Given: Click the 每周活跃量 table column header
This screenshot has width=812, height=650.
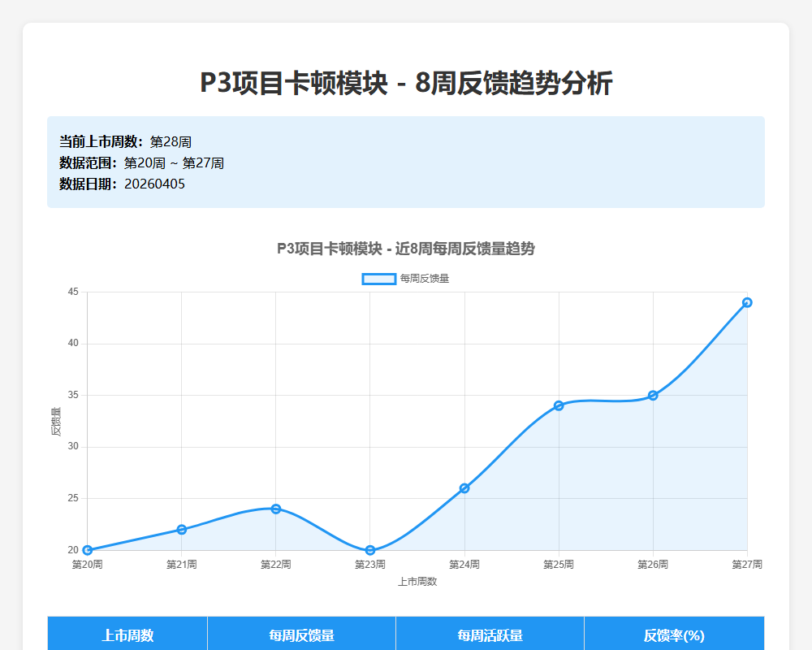Looking at the screenshot, I should [490, 635].
